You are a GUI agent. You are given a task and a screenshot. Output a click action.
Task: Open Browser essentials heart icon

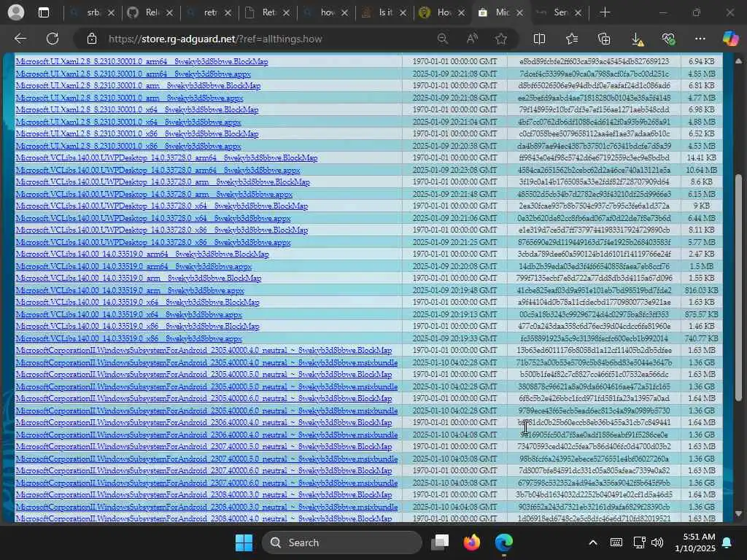(668, 39)
